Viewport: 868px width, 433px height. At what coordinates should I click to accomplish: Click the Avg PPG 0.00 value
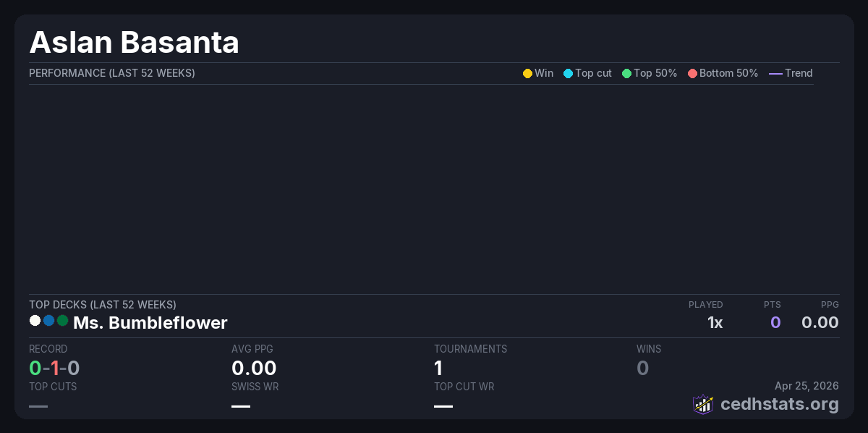[254, 369]
